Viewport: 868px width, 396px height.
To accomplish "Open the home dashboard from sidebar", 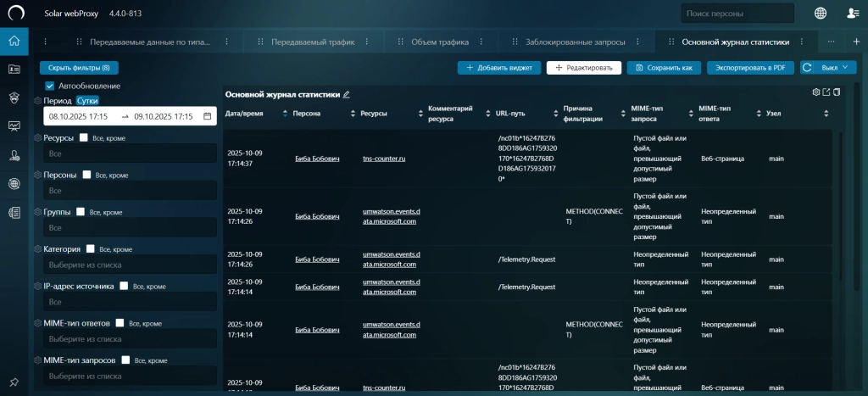I will pos(14,41).
